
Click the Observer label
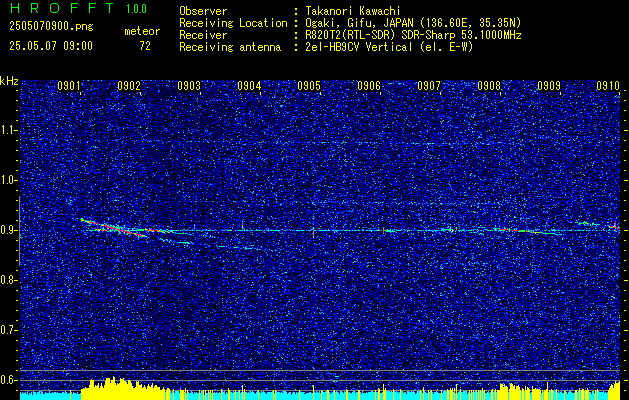coord(203,11)
